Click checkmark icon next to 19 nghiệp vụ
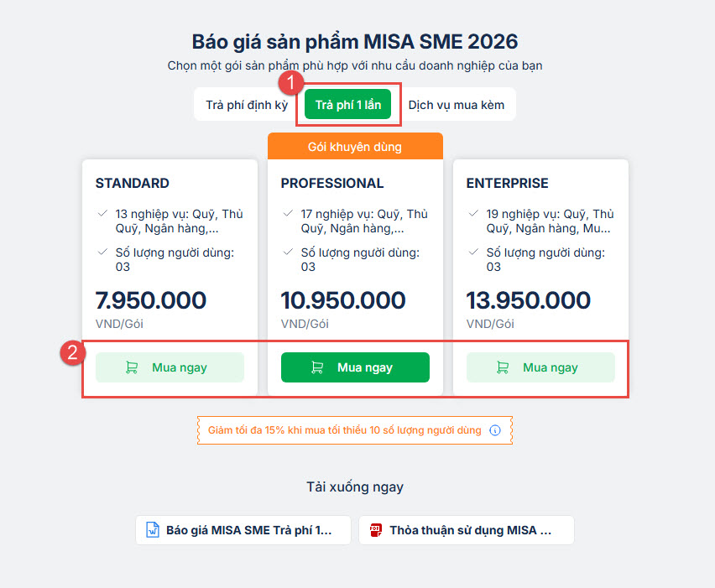Screen dimensions: 715x588 (x=473, y=214)
